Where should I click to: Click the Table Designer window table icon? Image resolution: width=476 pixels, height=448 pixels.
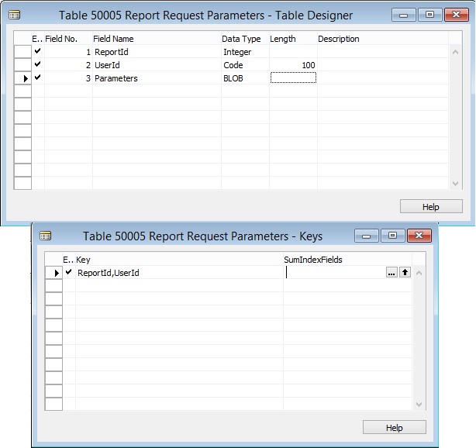[x=14, y=15]
